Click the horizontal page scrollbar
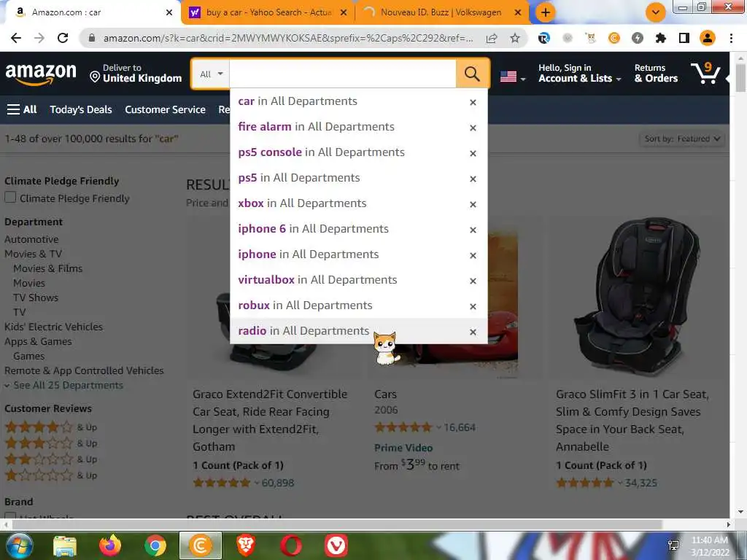 coord(337,524)
